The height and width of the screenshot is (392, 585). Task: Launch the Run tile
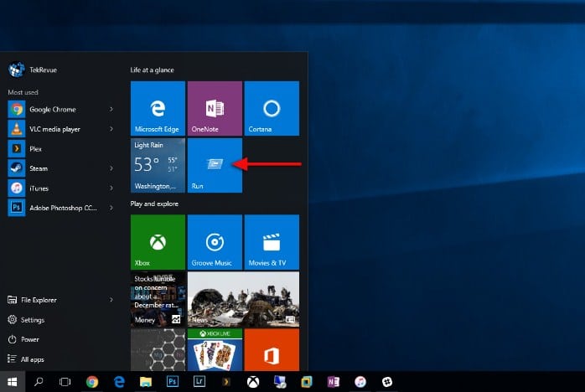(215, 165)
